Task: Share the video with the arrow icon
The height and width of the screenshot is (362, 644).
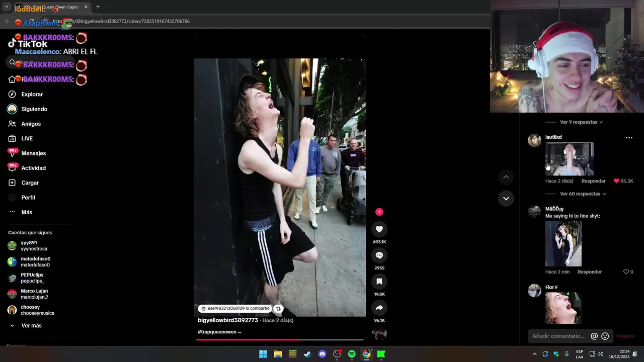Action: (x=379, y=308)
